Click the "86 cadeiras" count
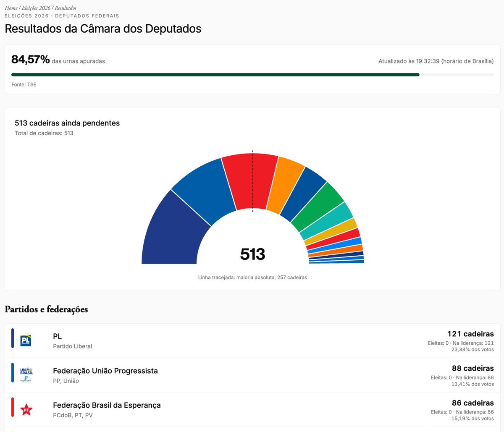The width and height of the screenshot is (504, 432). tap(473, 403)
